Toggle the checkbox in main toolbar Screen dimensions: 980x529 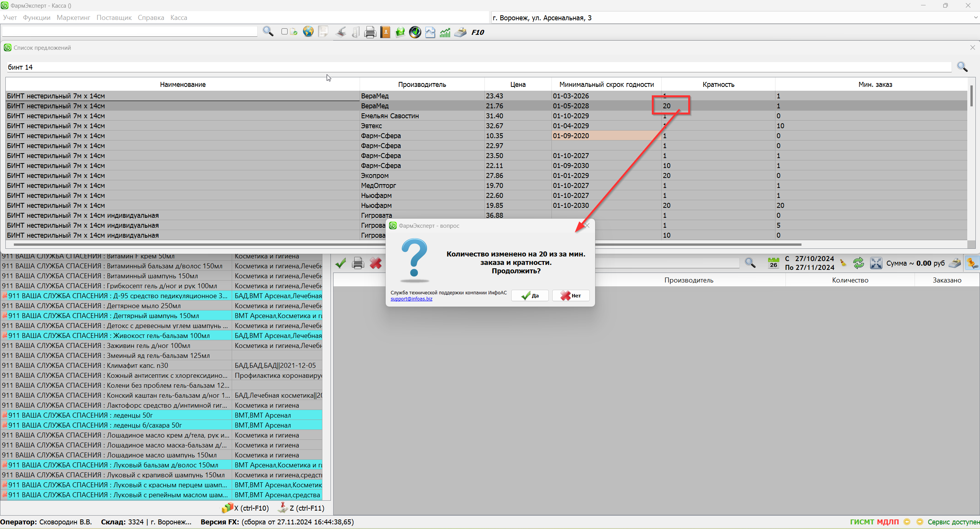coord(284,32)
